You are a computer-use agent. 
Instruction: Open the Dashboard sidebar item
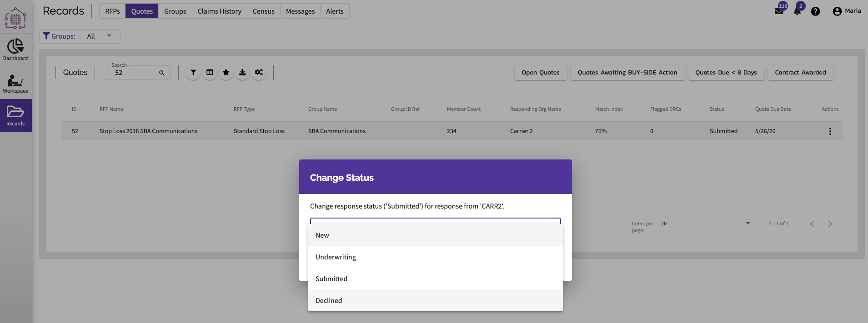point(15,50)
